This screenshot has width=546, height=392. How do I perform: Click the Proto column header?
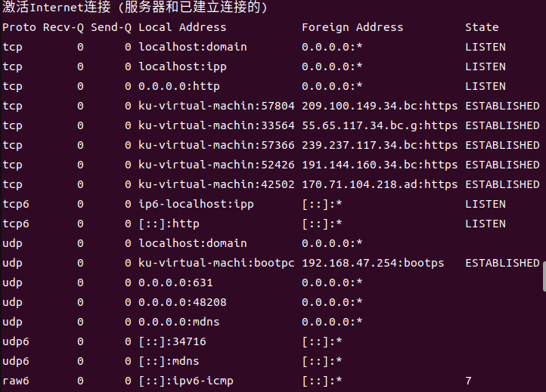(x=17, y=27)
